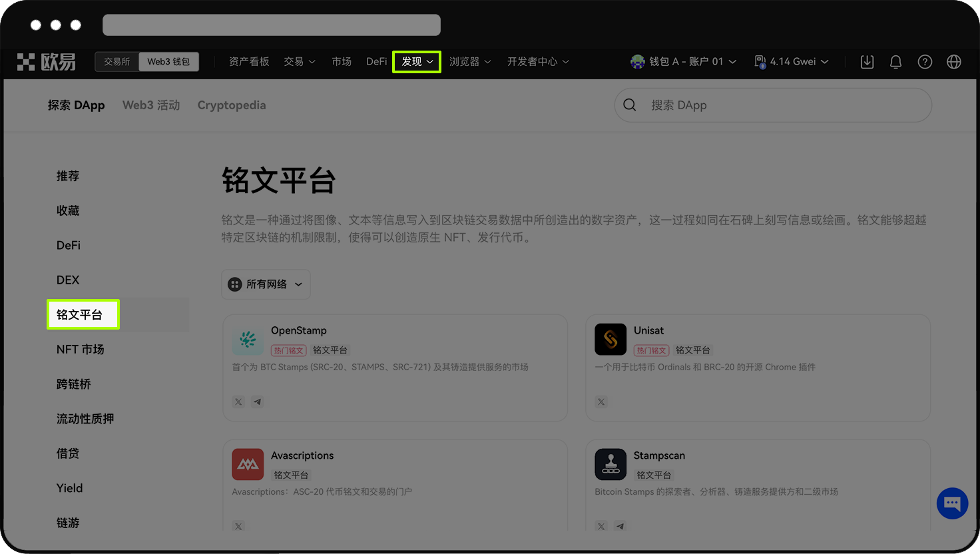Select 流动性质押 in the sidebar

point(85,419)
